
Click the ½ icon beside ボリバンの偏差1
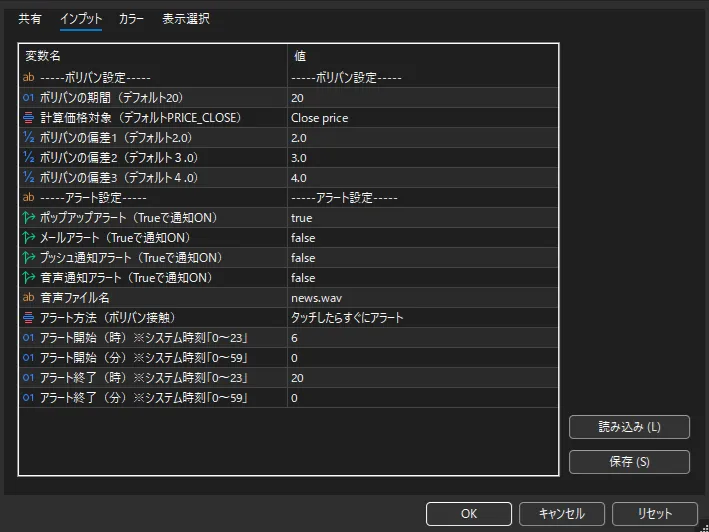[x=28, y=137]
